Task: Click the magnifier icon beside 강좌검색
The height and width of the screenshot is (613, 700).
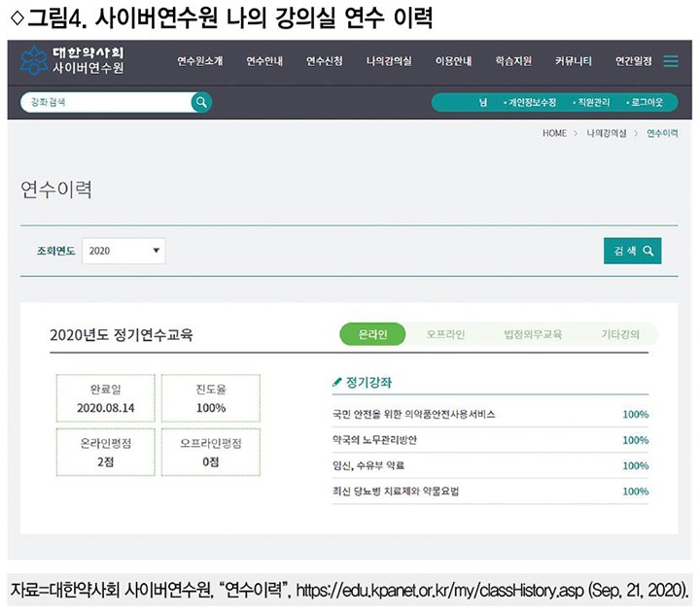Action: click(201, 102)
